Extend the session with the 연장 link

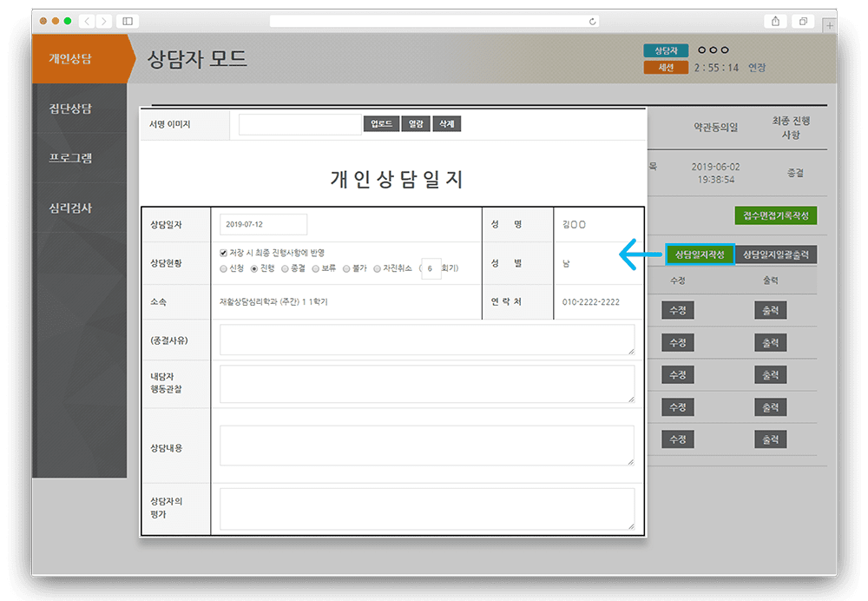(x=757, y=68)
